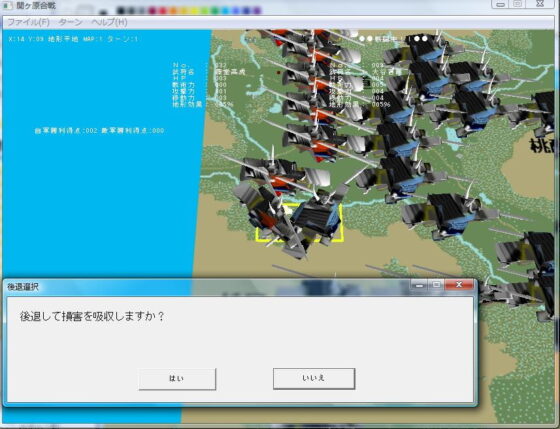Screen dimensions: 560x429
Task: Open the ターン menu
Action: [x=70, y=22]
